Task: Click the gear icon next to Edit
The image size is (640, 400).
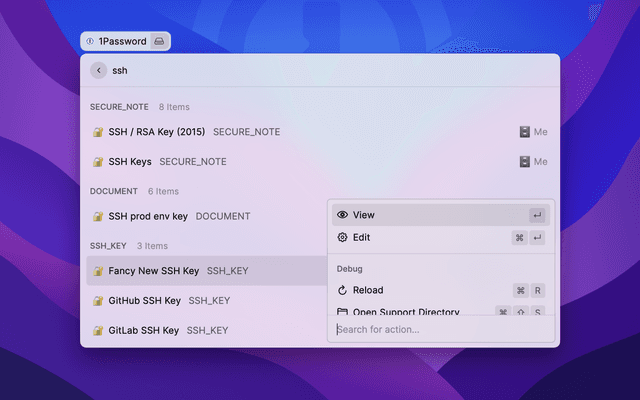Action: tap(342, 237)
